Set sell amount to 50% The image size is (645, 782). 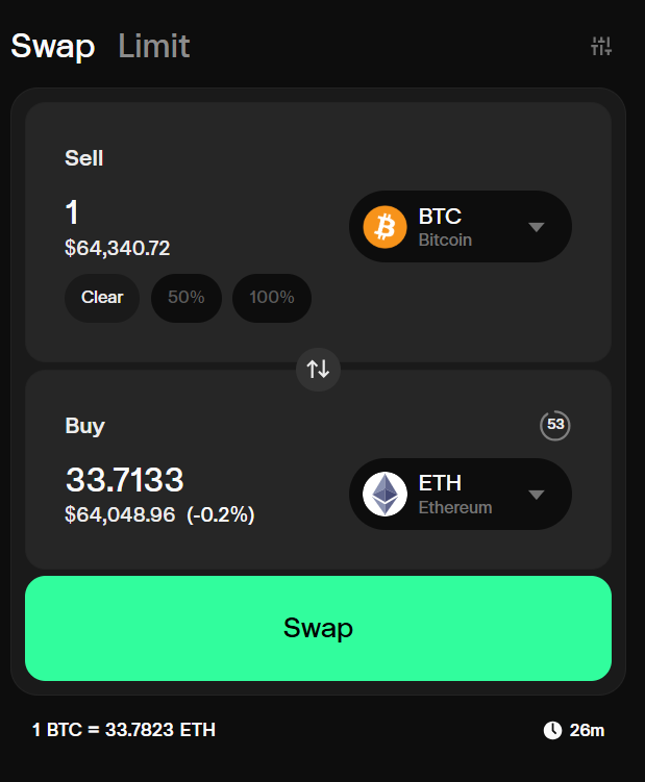click(186, 298)
